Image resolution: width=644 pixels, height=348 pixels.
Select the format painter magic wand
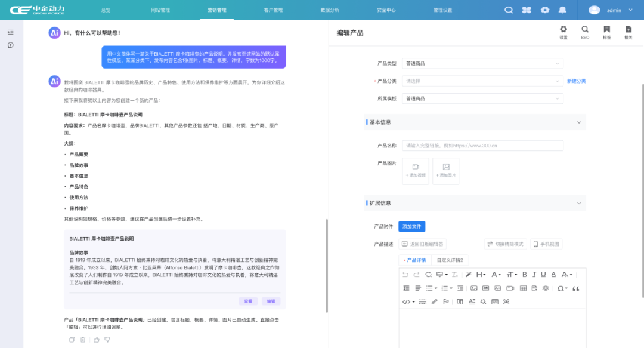point(468,275)
